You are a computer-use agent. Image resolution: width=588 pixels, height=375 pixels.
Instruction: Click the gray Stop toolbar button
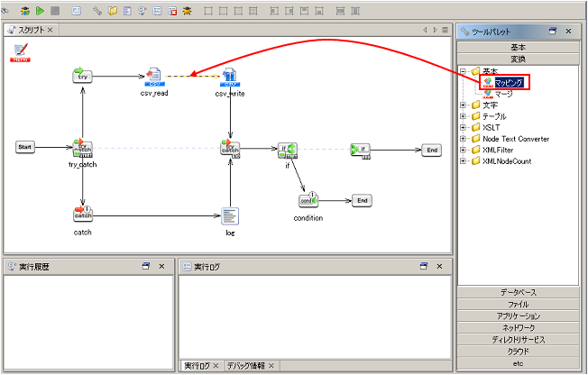click(55, 11)
